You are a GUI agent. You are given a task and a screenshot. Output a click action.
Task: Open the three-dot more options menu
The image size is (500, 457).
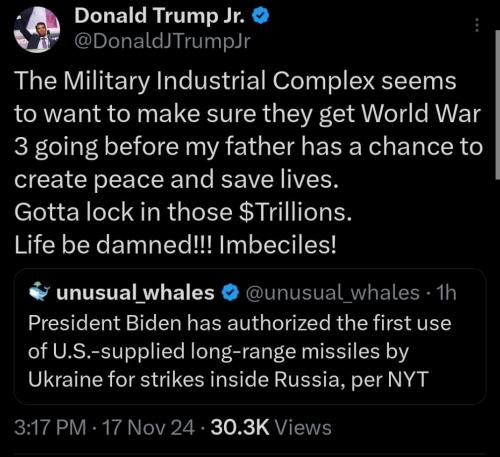pyautogui.click(x=477, y=25)
